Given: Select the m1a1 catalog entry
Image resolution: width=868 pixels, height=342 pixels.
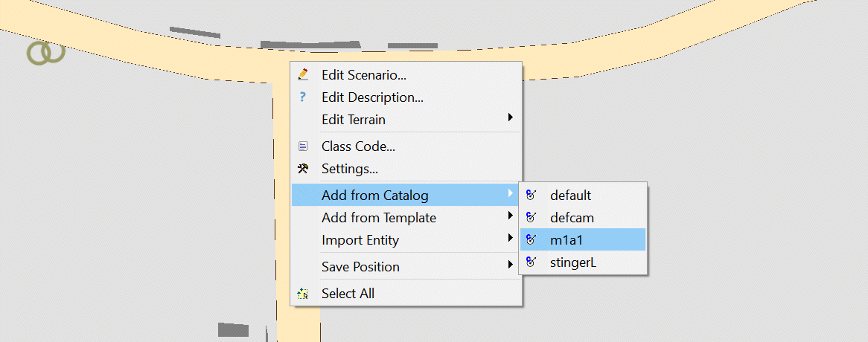Looking at the screenshot, I should click(567, 239).
